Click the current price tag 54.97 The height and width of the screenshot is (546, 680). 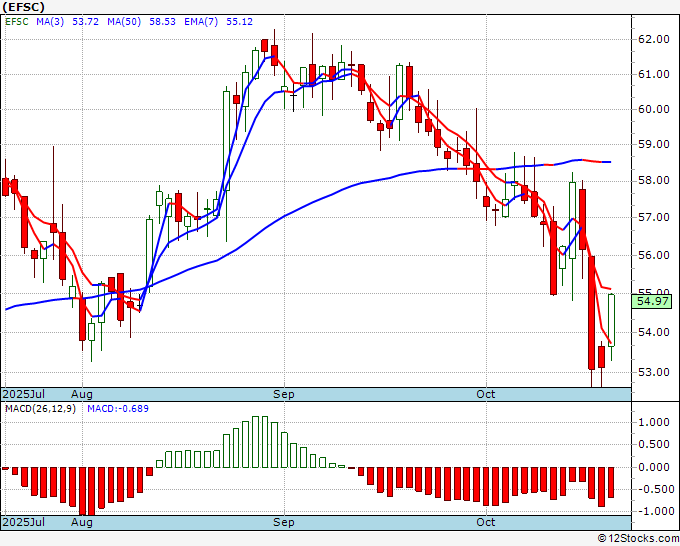click(651, 301)
